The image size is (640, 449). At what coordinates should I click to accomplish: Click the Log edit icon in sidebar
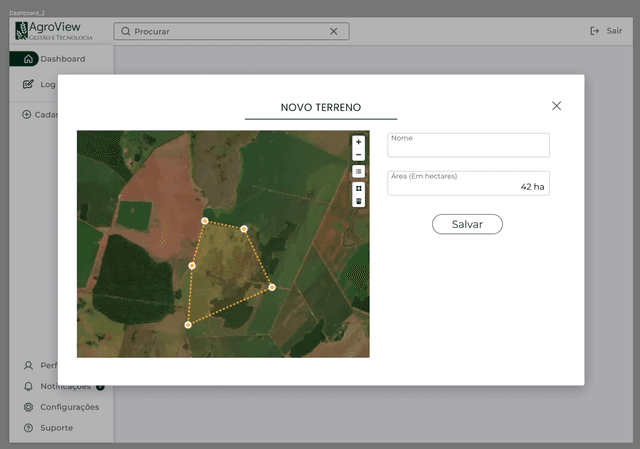pos(28,84)
